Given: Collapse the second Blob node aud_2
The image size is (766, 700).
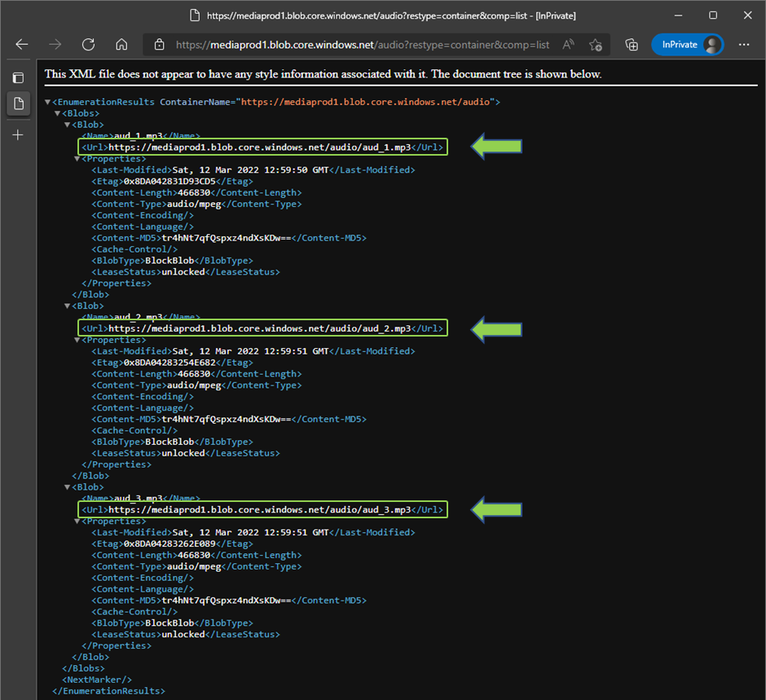Looking at the screenshot, I should 67,306.
